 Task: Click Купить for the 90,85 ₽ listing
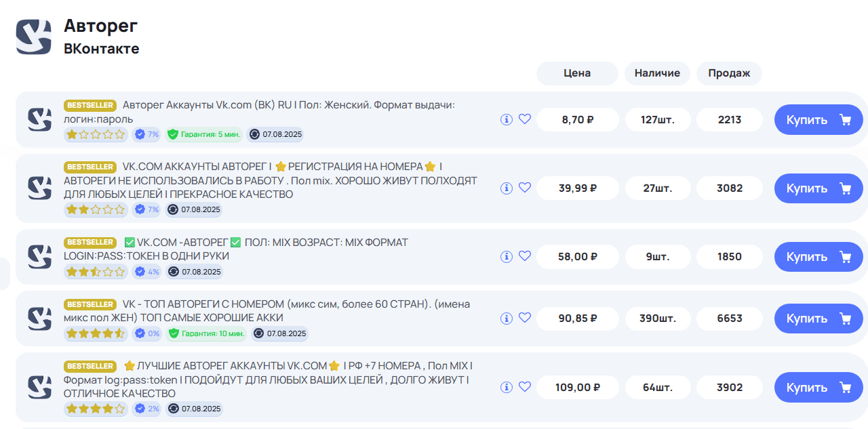pos(818,319)
